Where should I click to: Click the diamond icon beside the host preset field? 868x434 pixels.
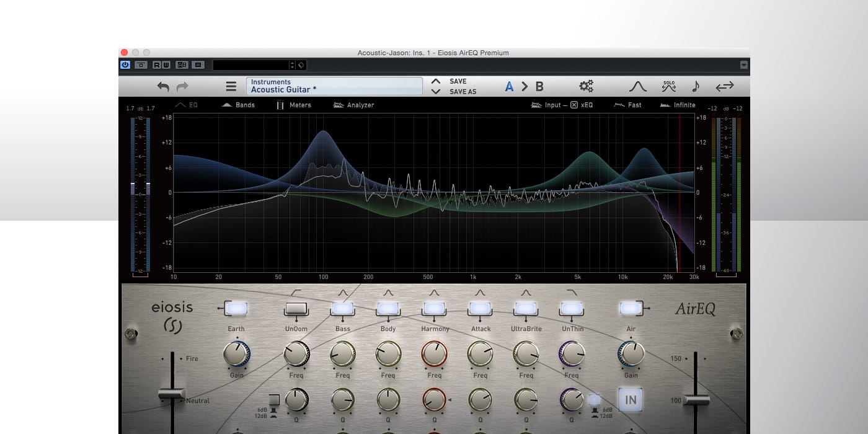(301, 65)
